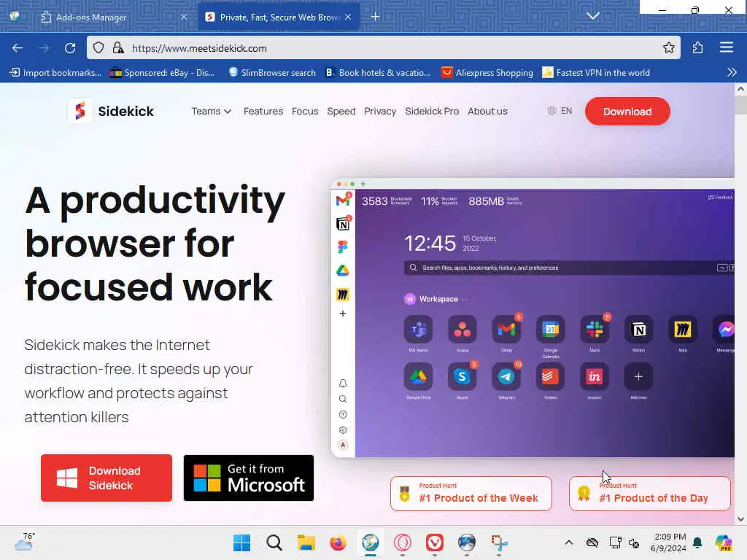This screenshot has height=560, width=747.
Task: Open the Windows Start menu
Action: pos(242,542)
